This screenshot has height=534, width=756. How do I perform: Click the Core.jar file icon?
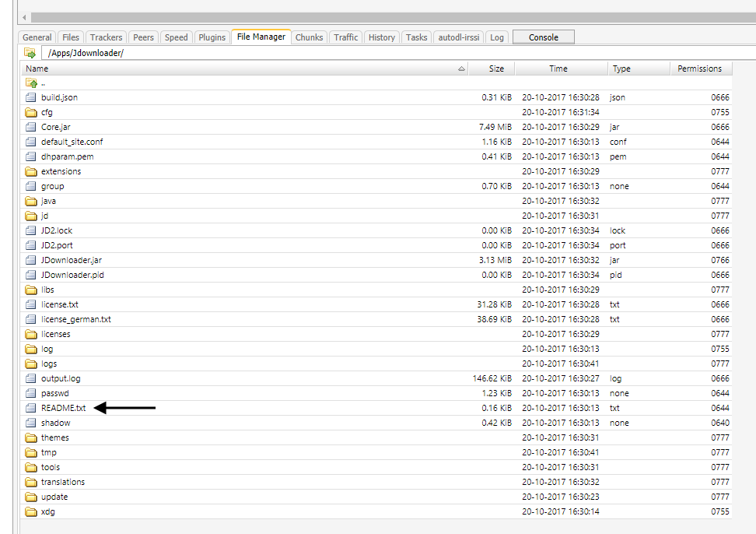click(x=31, y=127)
